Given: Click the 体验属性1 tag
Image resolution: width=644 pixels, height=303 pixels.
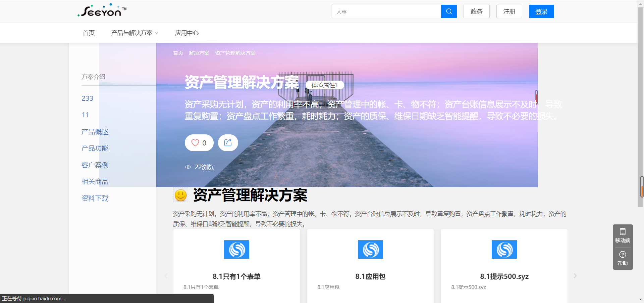Looking at the screenshot, I should [325, 85].
